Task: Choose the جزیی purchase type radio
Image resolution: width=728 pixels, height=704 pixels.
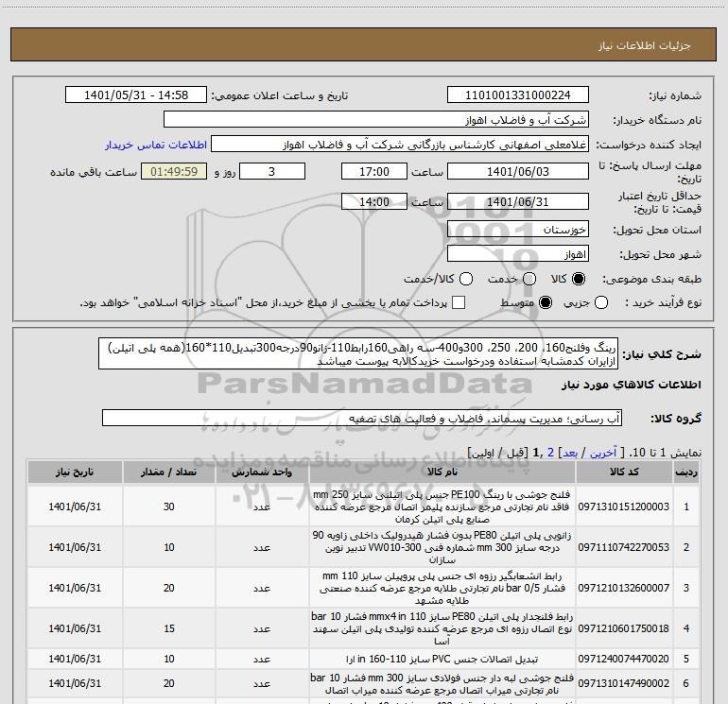Action: pyautogui.click(x=600, y=303)
